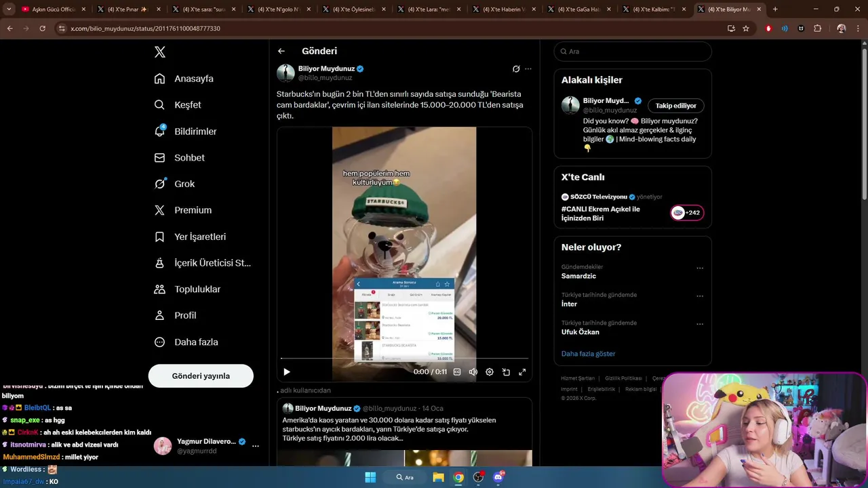This screenshot has height=488, width=868.
Task: Click the Ara search field
Action: click(x=633, y=52)
